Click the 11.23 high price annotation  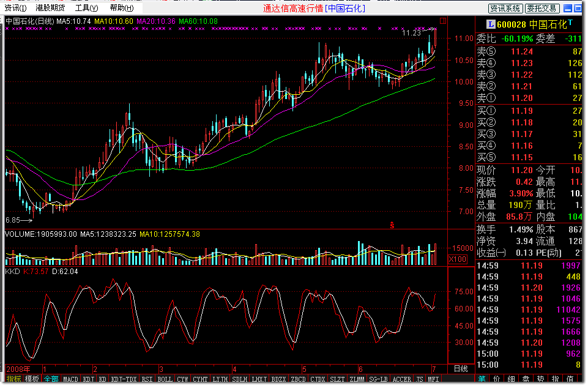411,33
